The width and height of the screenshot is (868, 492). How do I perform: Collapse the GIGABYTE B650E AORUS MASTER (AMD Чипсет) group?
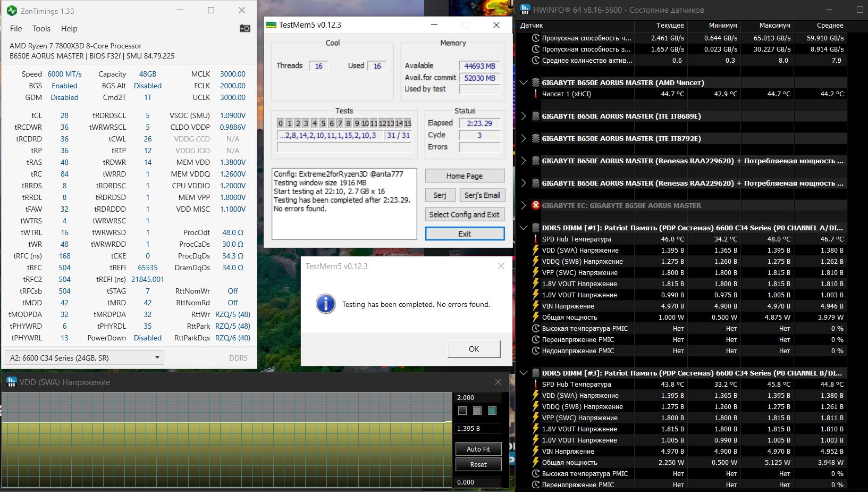coord(524,82)
